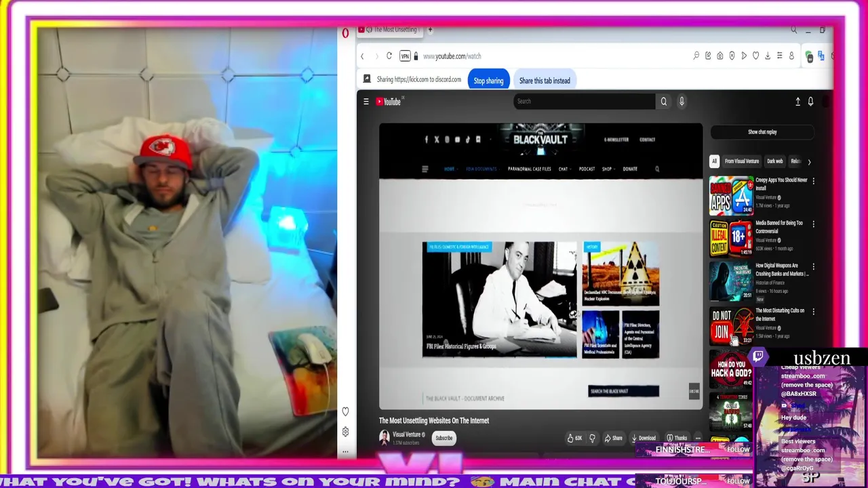Dislike the video with thumbs-down
Image resolution: width=868 pixels, height=488 pixels.
pos(592,439)
